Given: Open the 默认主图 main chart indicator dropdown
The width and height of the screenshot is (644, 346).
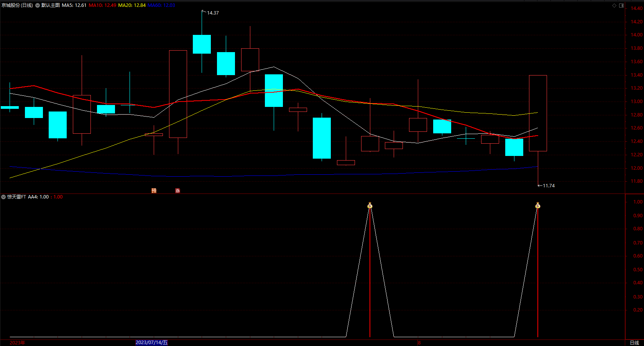Looking at the screenshot, I should point(38,5).
